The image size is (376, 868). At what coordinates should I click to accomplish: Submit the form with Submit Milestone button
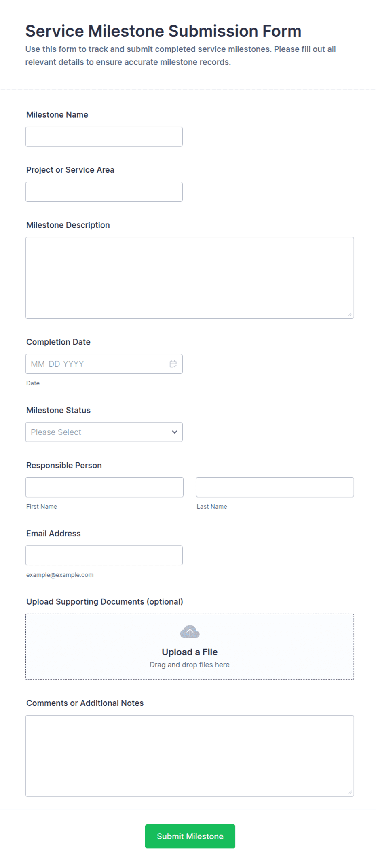[190, 836]
